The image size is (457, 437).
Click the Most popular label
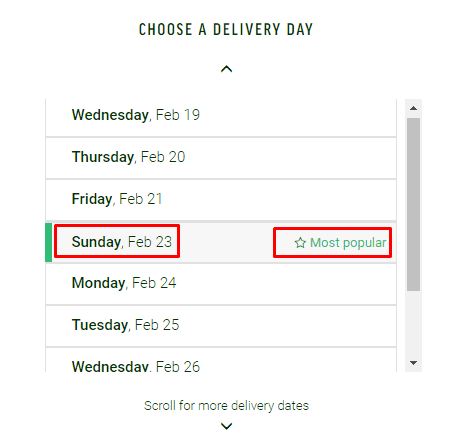pyautogui.click(x=348, y=243)
